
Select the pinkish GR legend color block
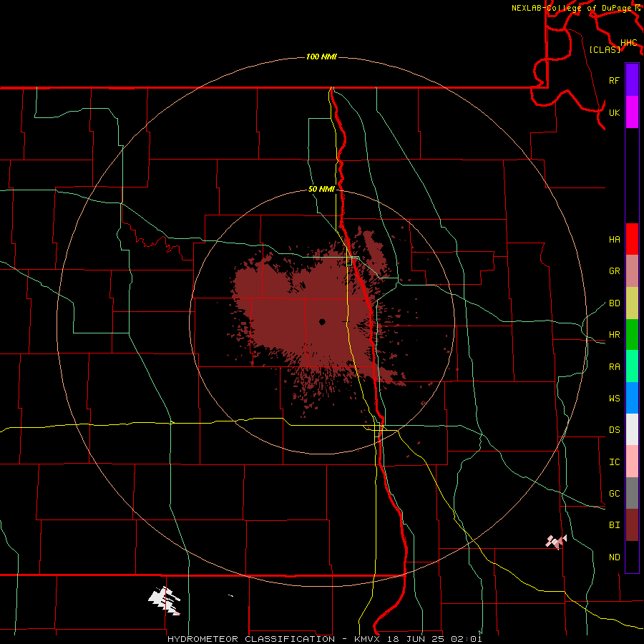[632, 271]
